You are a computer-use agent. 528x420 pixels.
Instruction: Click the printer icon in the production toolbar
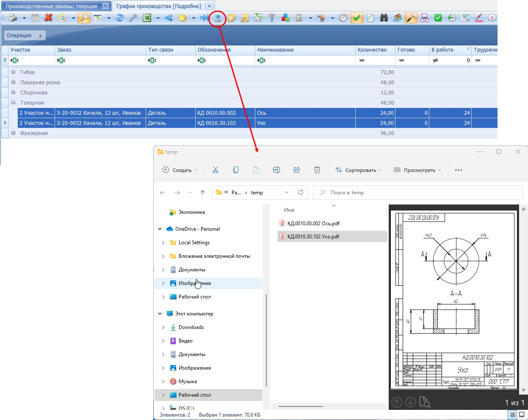click(13, 18)
